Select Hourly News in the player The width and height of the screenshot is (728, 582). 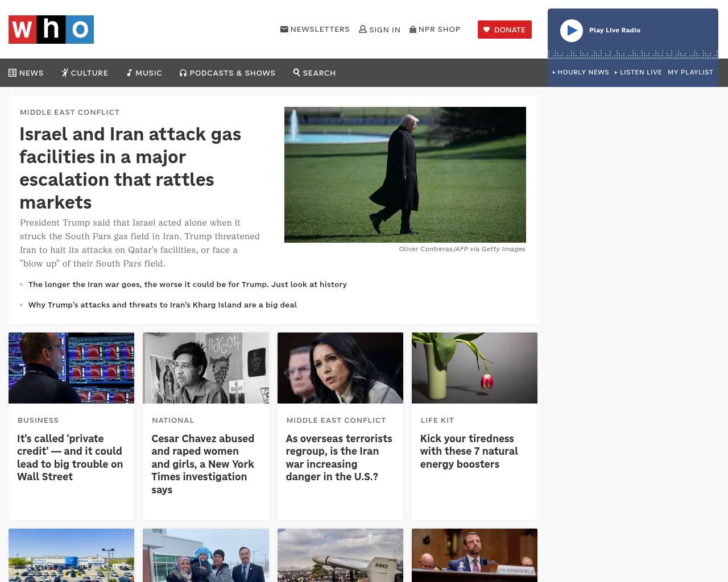click(x=581, y=72)
